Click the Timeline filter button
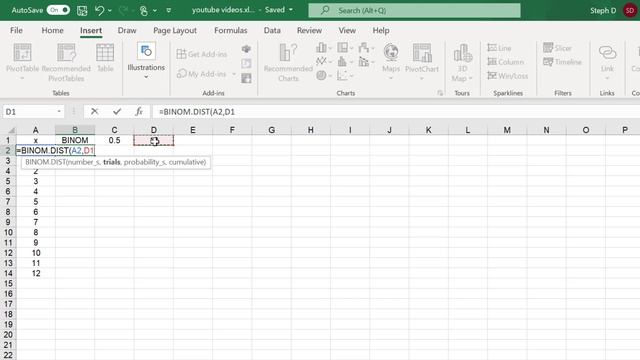 pos(562,62)
